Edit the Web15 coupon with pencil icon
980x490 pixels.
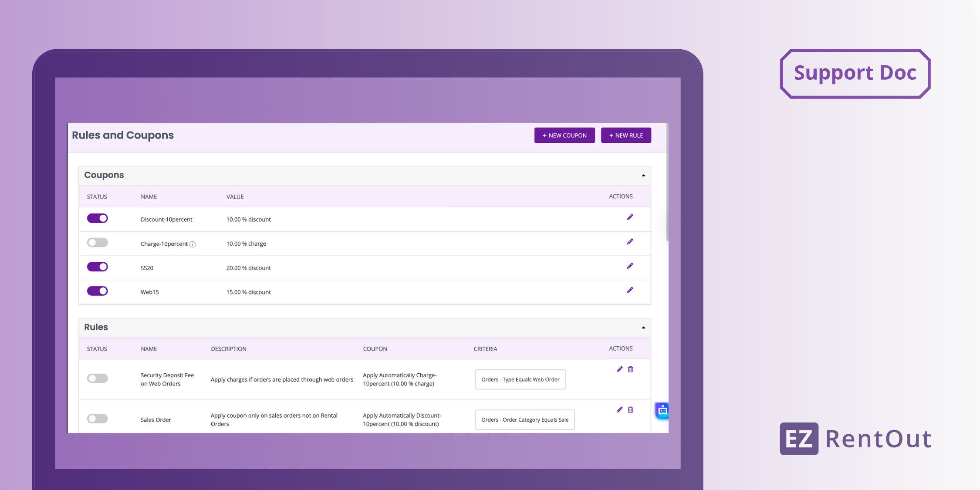630,290
